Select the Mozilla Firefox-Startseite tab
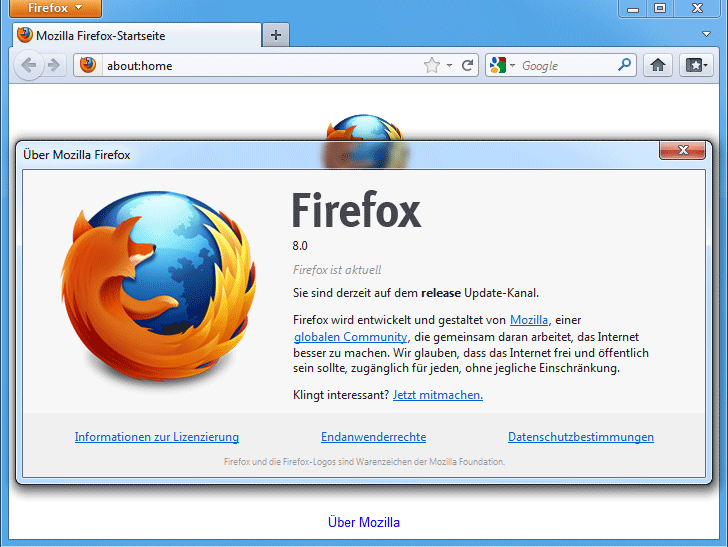The height and width of the screenshot is (547, 728). coord(137,35)
